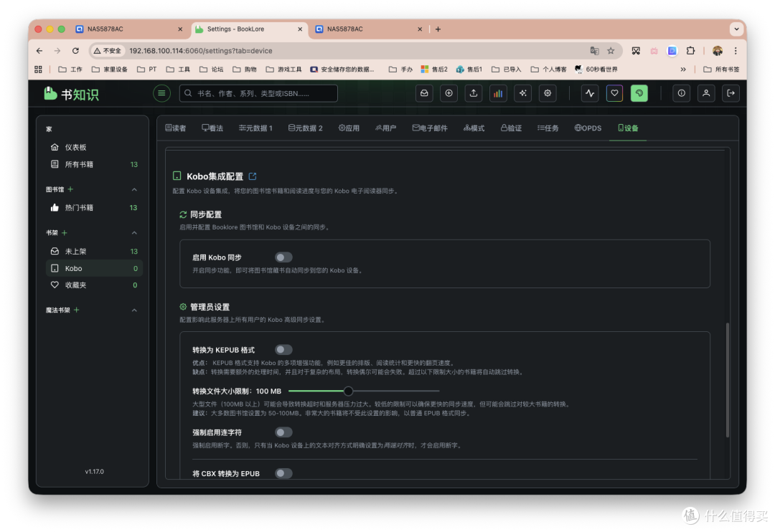Viewport: 775px width, 532px height.
Task: Open the inbox tray icon in top toolbar
Action: coord(424,93)
